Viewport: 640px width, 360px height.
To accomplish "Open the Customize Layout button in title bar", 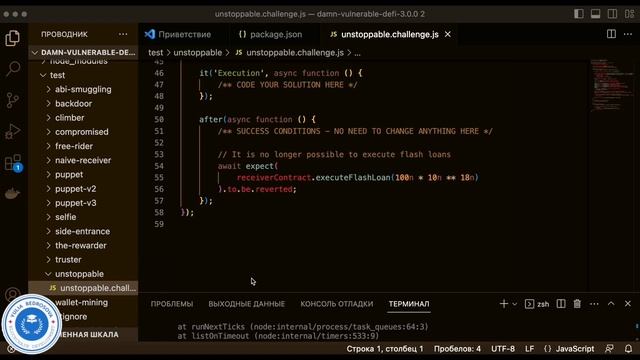I will [x=629, y=14].
